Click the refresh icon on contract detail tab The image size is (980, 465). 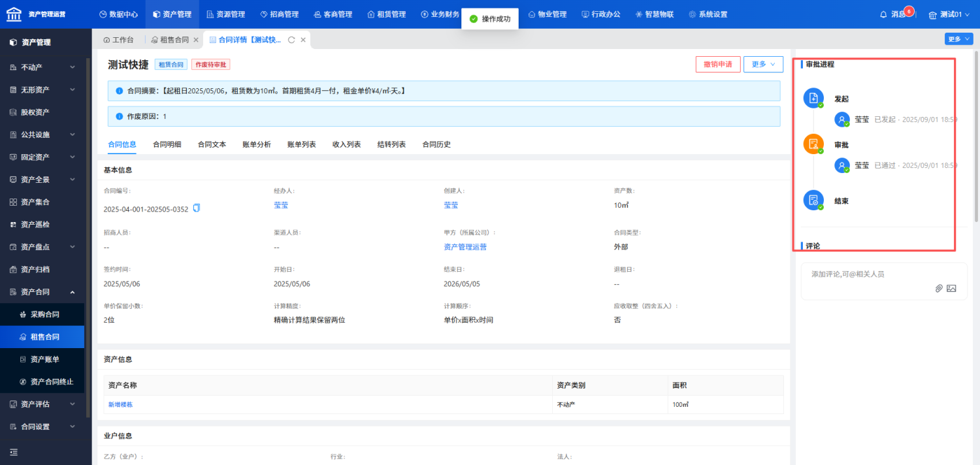pos(291,40)
